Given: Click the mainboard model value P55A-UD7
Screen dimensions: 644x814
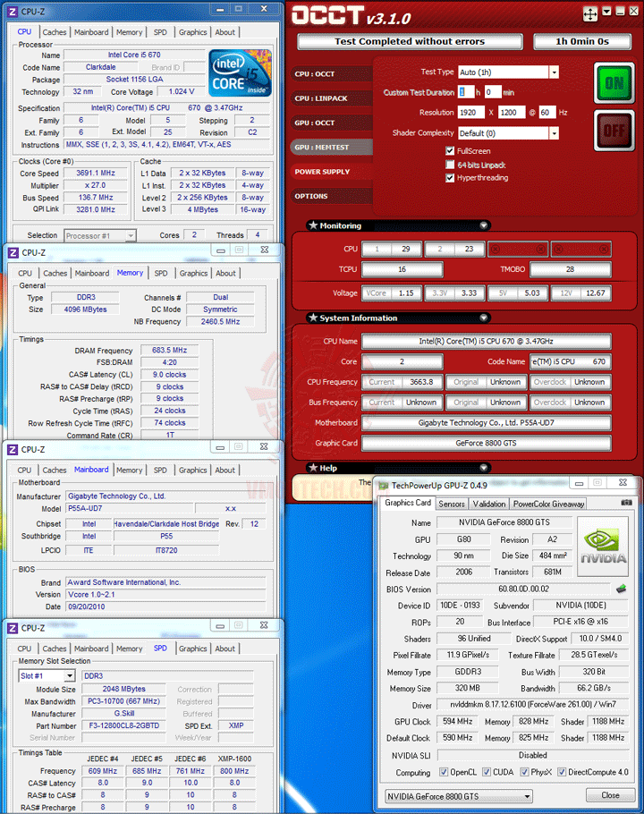Looking at the screenshot, I should click(x=129, y=509).
